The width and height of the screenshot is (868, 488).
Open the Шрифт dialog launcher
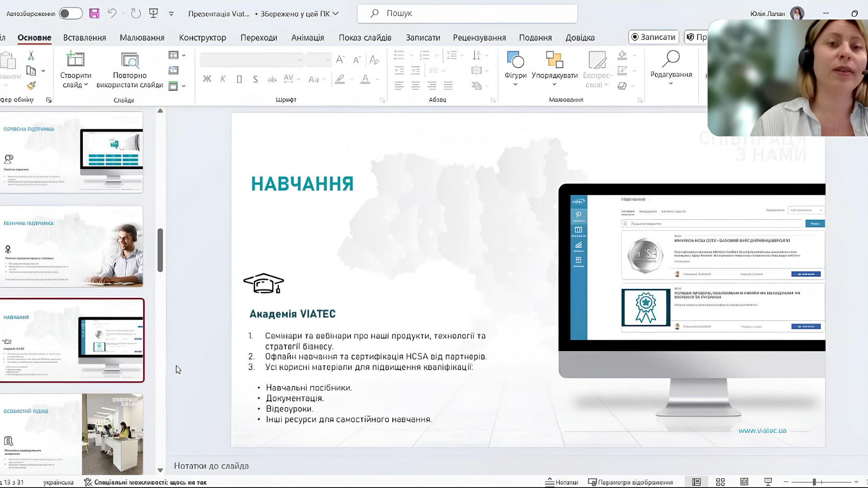[382, 100]
